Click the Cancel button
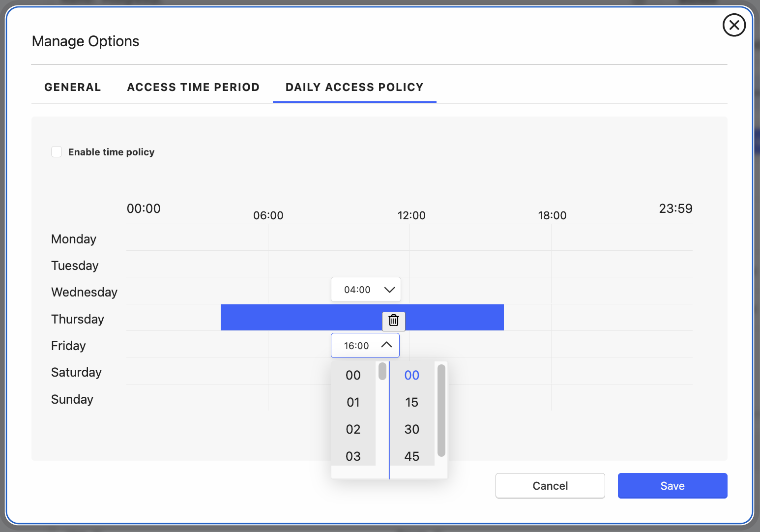This screenshot has height=532, width=760. (x=550, y=486)
